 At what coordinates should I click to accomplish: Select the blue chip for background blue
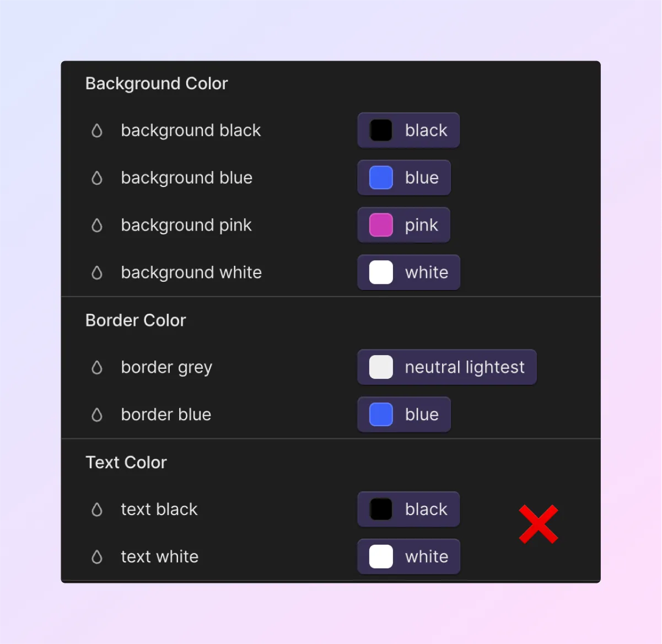pyautogui.click(x=404, y=178)
